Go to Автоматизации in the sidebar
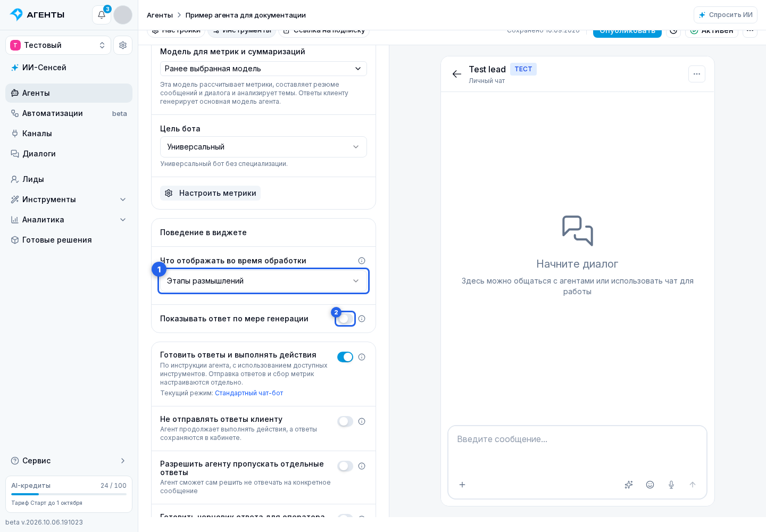 click(69, 113)
